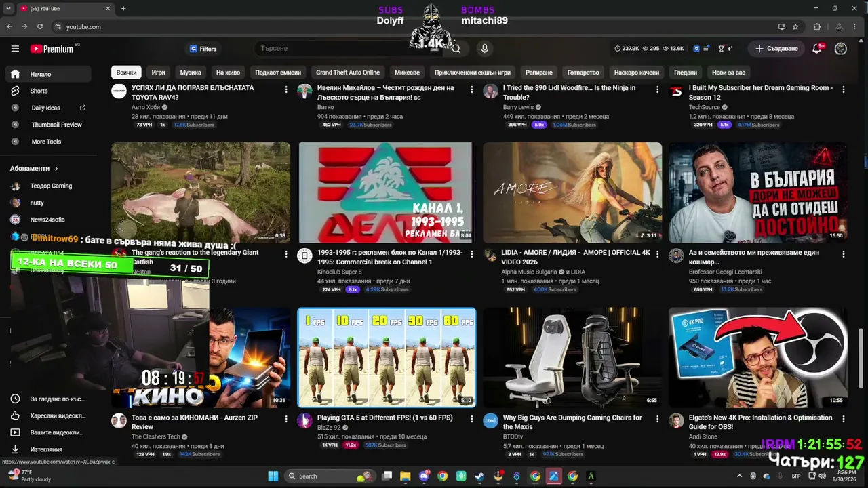Open the В България достойно thumbnail

(758, 192)
